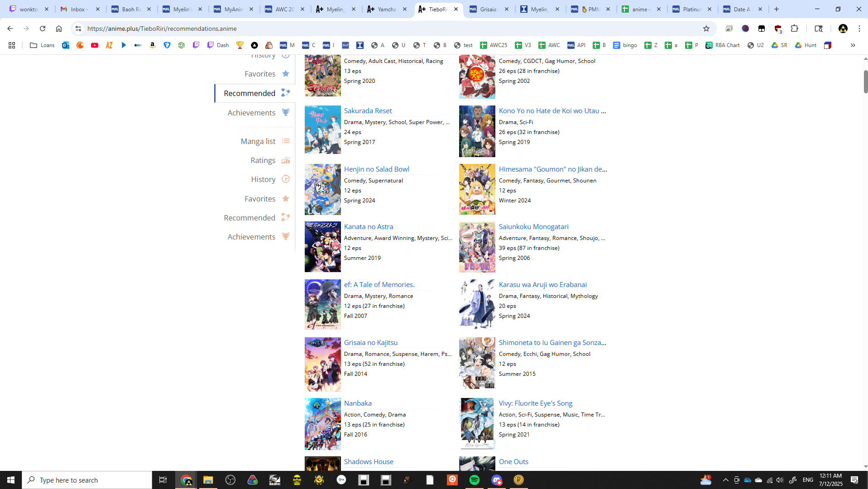Open File Explorer from taskbar
Image resolution: width=868 pixels, height=489 pixels.
tap(208, 480)
